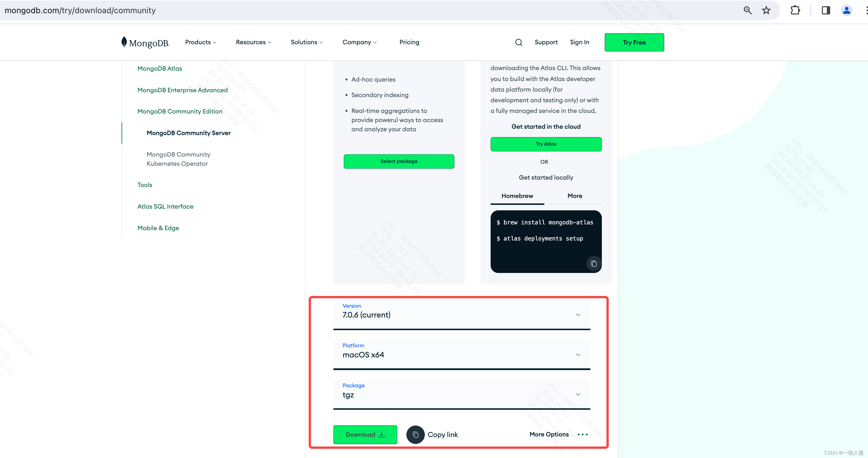Copy brew commands from terminal box
868x458 pixels.
click(x=594, y=264)
